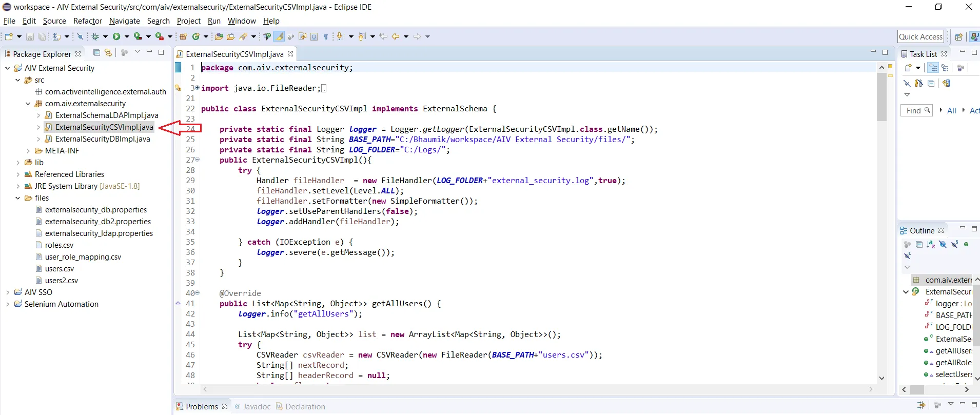980x415 pixels.
Task: Expand the Referenced Libraries node
Action: (17, 174)
